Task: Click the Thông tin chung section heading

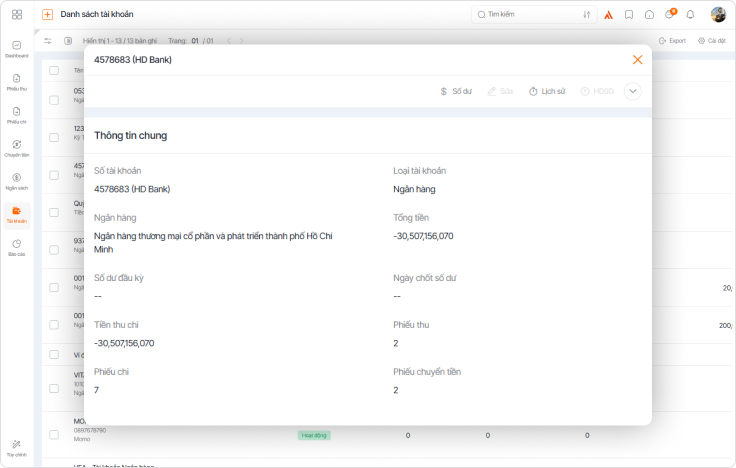Action: tap(130, 136)
